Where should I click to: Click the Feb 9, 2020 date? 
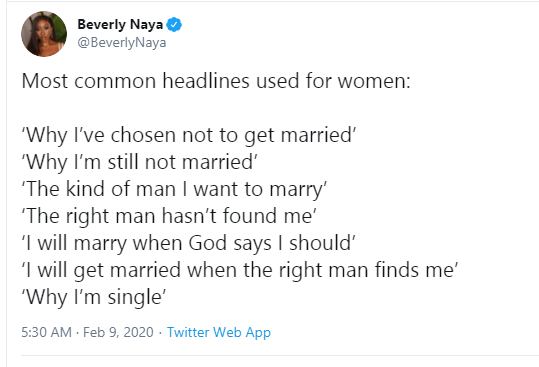118,332
